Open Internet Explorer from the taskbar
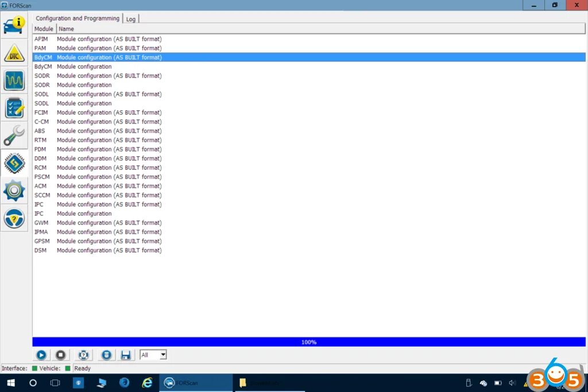This screenshot has width=588, height=392. [x=147, y=383]
